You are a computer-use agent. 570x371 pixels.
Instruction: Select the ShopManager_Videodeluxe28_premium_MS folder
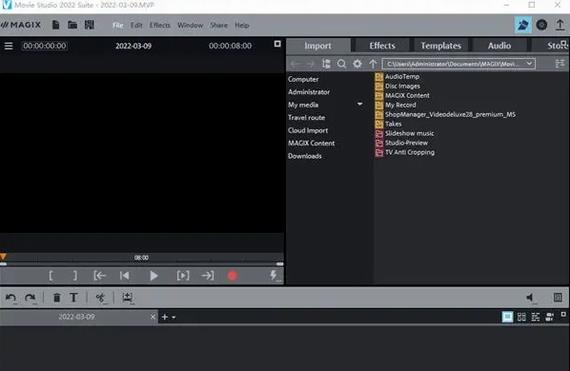pos(446,114)
